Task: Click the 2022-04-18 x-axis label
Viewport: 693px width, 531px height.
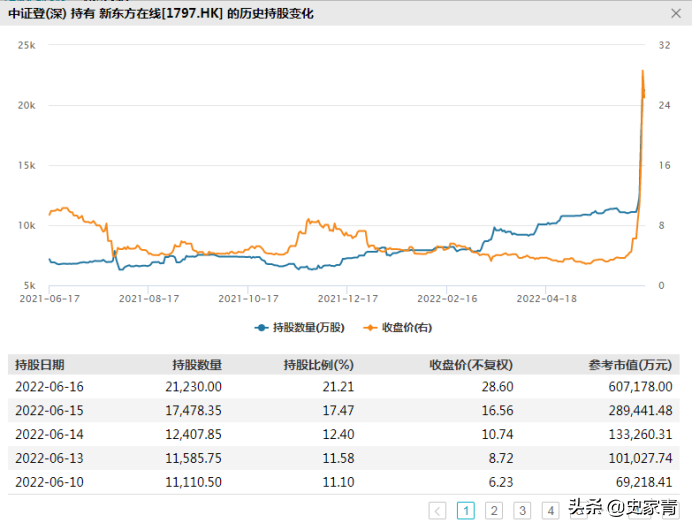Action: point(547,299)
